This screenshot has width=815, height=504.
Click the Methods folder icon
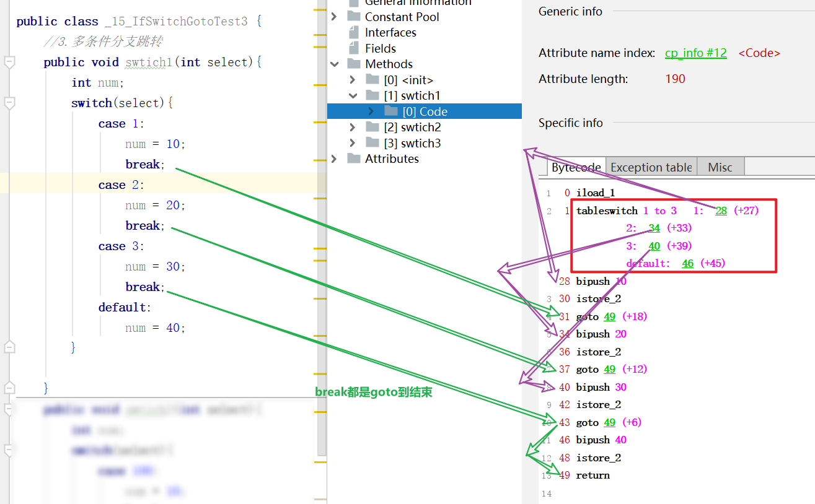pos(354,64)
